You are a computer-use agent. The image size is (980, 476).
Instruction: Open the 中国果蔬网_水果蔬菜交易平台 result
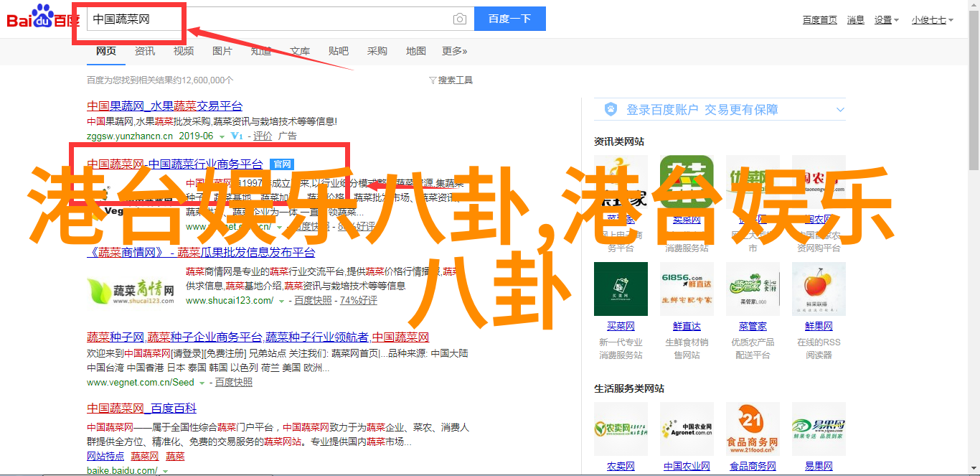[x=165, y=106]
